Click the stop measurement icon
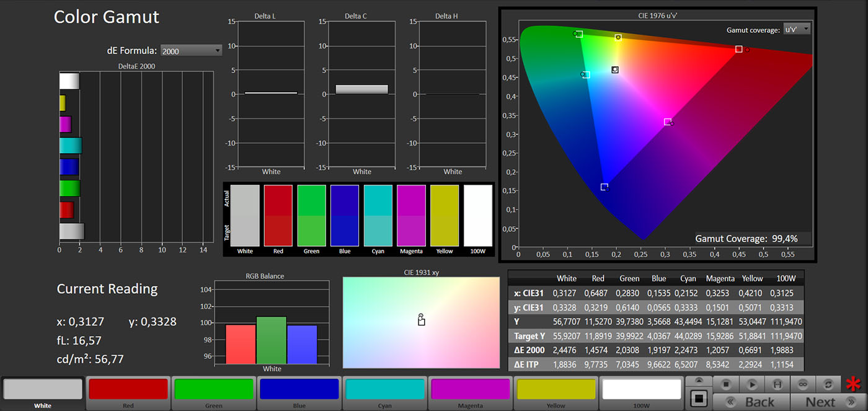This screenshot has width=868, height=411. coord(725,384)
